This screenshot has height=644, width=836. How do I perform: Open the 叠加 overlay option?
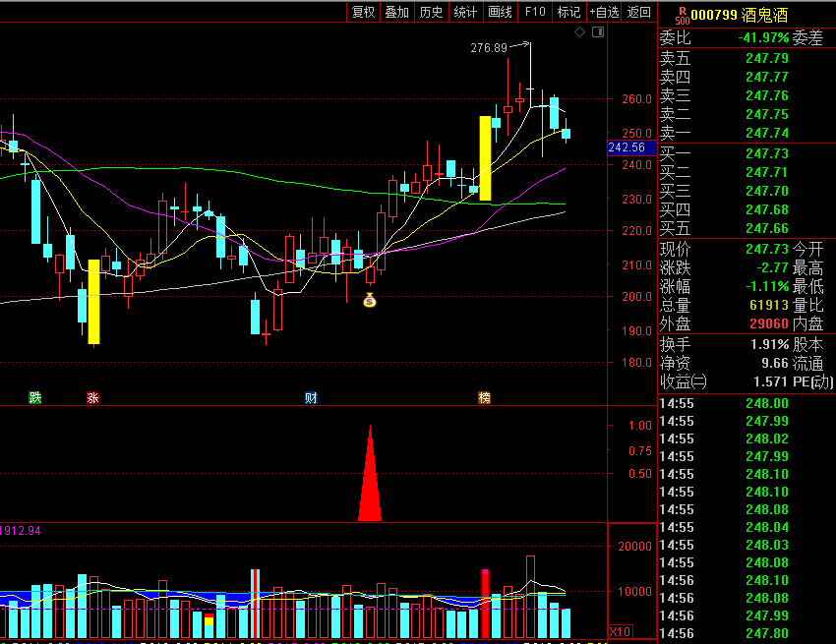(x=397, y=12)
